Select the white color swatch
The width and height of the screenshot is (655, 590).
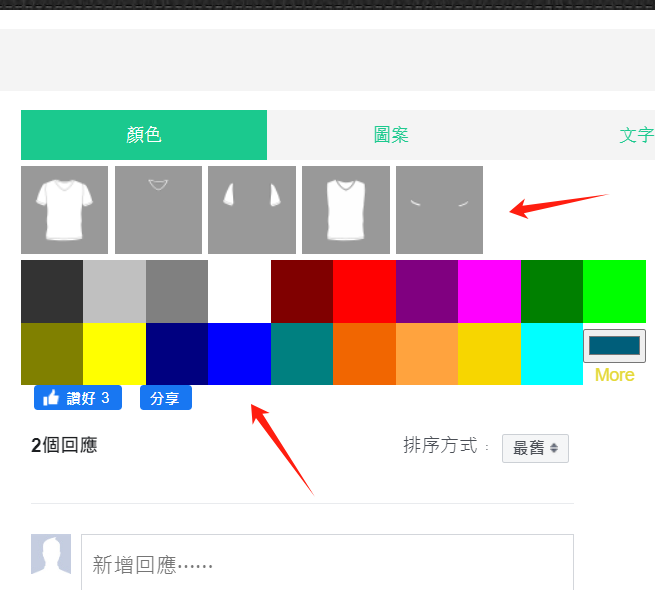(x=239, y=291)
